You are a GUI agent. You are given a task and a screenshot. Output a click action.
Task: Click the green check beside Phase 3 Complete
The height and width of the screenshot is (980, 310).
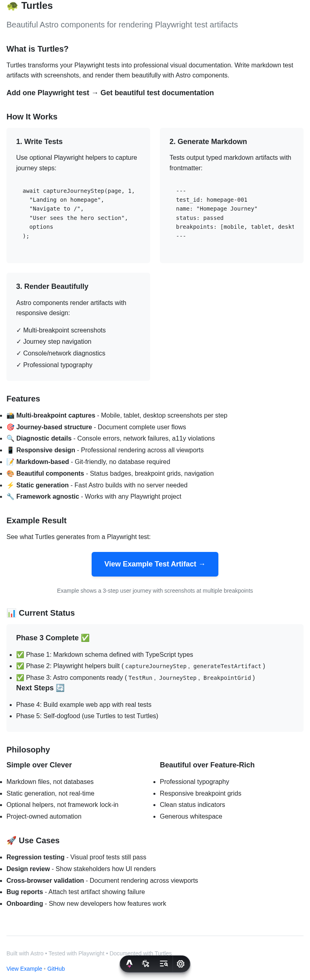click(x=85, y=638)
